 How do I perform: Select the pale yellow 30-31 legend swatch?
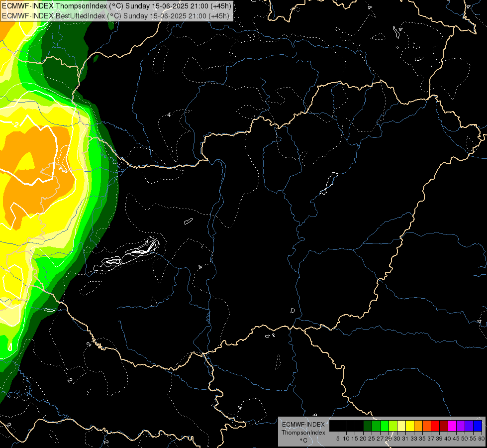coord(401,426)
